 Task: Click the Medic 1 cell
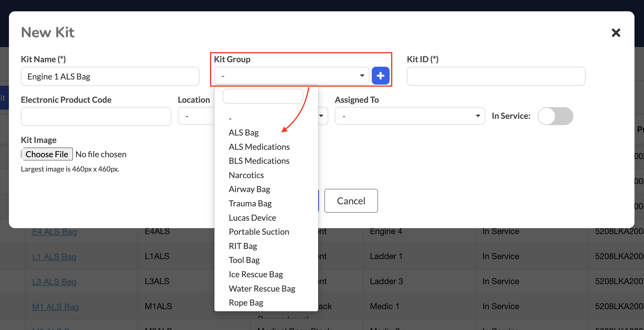[385, 306]
